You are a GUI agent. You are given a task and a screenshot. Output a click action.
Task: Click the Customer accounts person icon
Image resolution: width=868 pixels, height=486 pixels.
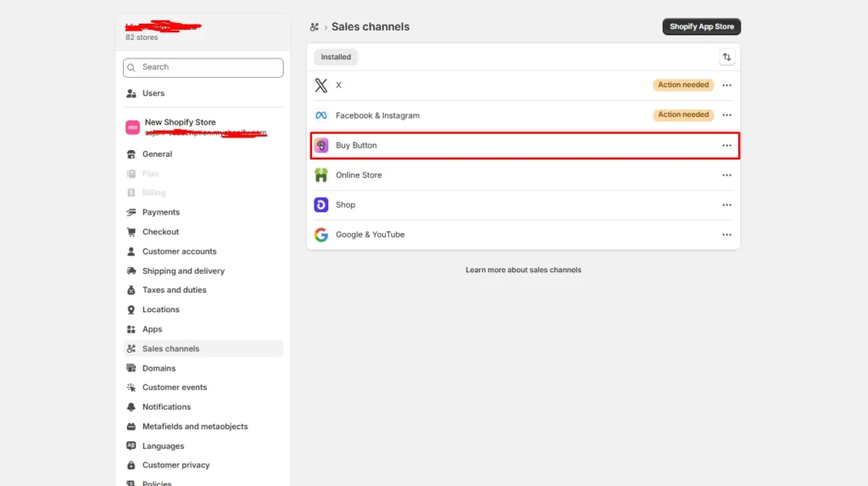coord(131,252)
